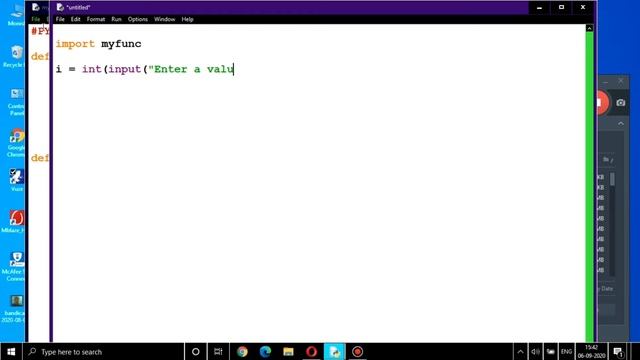Click the 'input' call in code line
Screen dimensions: 640x360
(124, 69)
